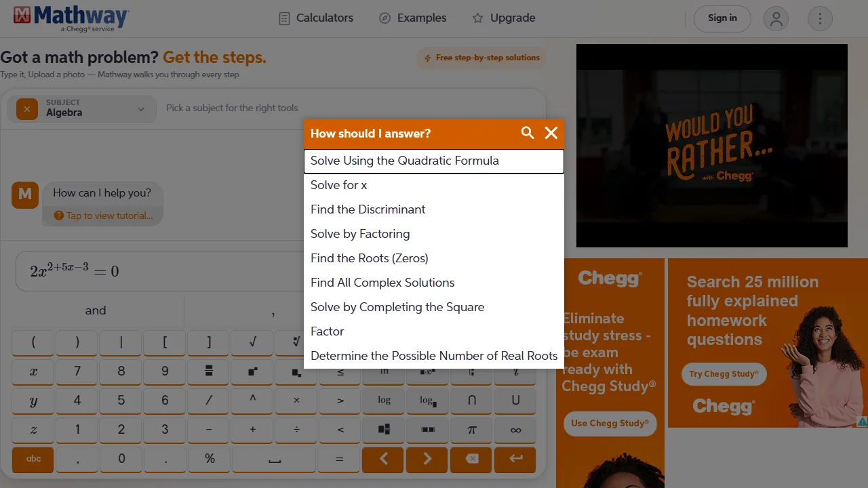Move cursor left with left arrow key
The width and height of the screenshot is (868, 488).
click(x=384, y=459)
